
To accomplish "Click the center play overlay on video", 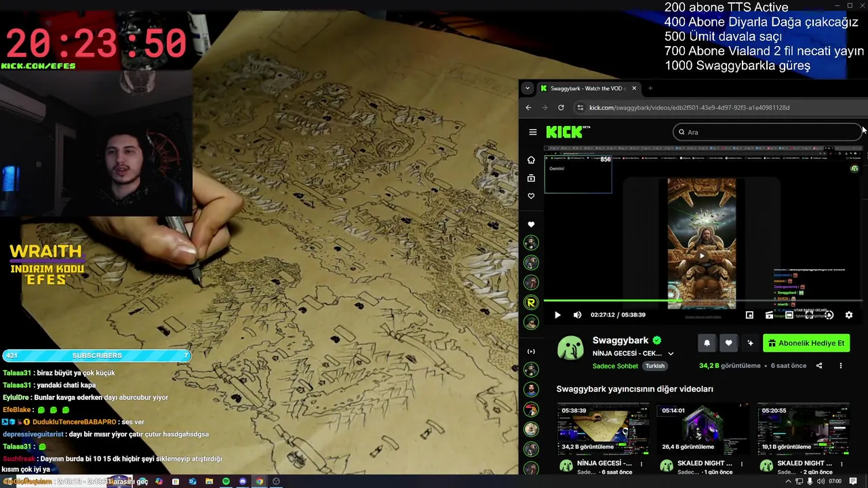I will (702, 256).
